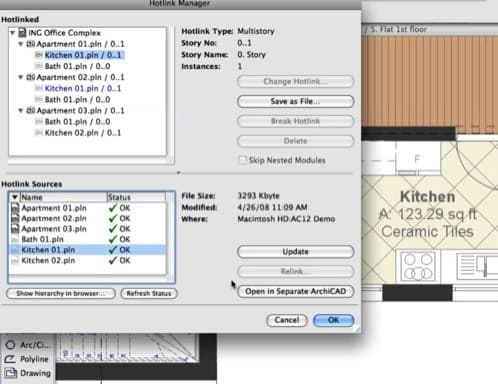The height and width of the screenshot is (384, 498).
Task: Click icon of Kitchen 01.pln under Apartment 02
Action: (x=39, y=88)
